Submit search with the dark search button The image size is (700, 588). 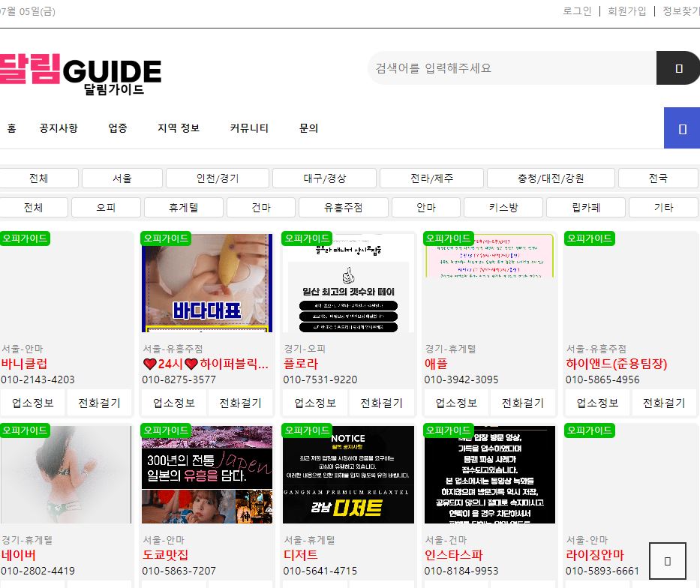(678, 67)
